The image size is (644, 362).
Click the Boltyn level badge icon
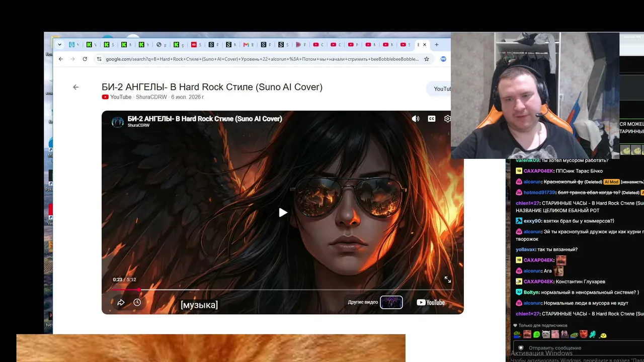(x=519, y=292)
